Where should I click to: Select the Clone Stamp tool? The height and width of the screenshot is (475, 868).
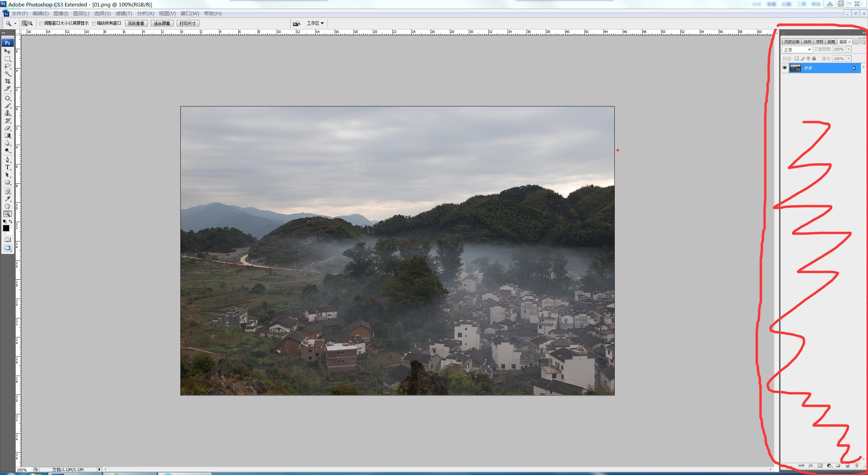(7, 113)
